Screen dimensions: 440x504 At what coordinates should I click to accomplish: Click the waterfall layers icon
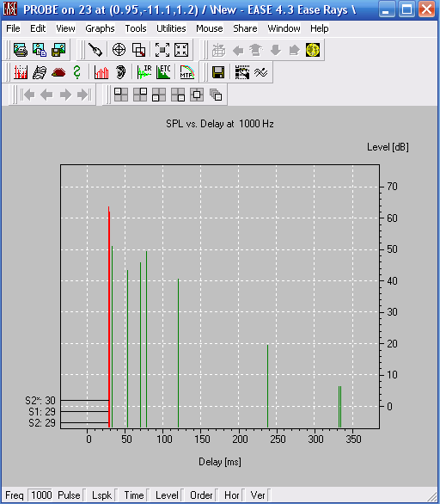coord(40,72)
